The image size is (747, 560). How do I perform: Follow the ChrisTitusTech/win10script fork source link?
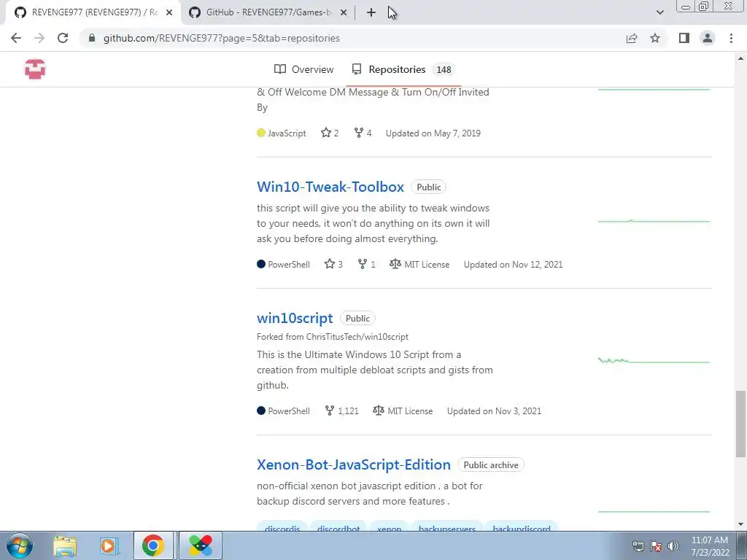tap(357, 337)
